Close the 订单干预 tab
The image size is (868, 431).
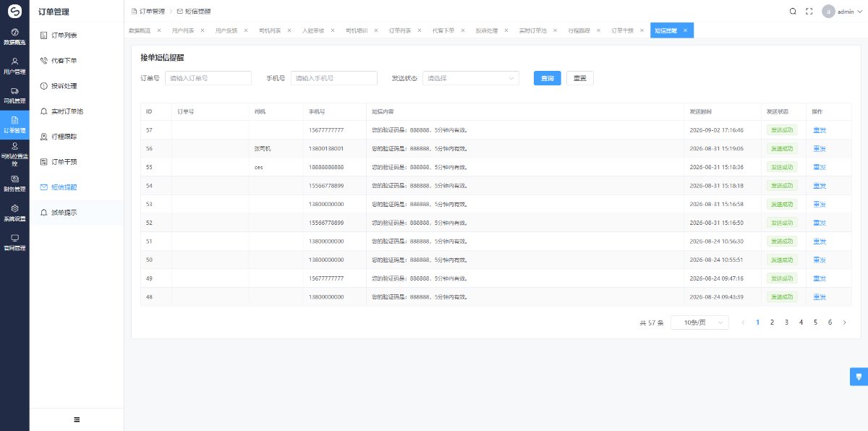pyautogui.click(x=642, y=30)
